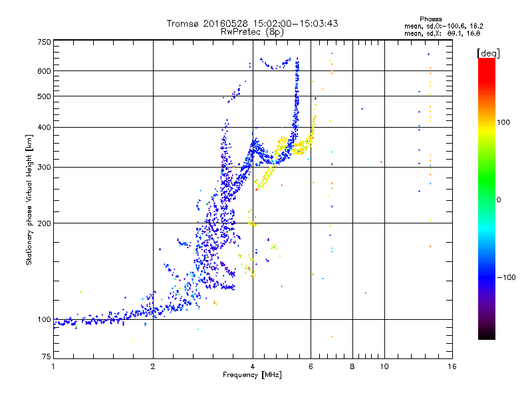
Task: Click 'mean, sd,O:-100.6, 16.2' text
Action: coord(444,26)
